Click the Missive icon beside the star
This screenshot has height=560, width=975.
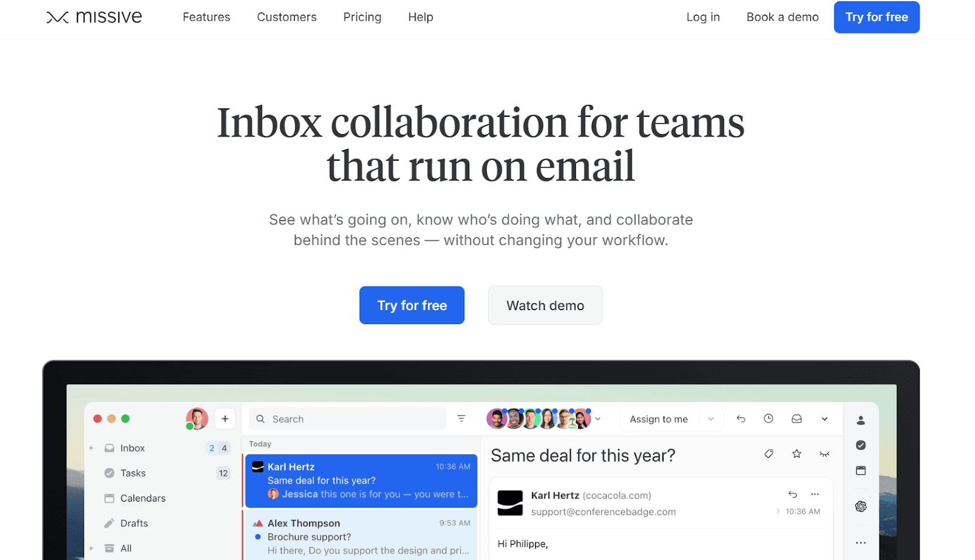pos(824,454)
